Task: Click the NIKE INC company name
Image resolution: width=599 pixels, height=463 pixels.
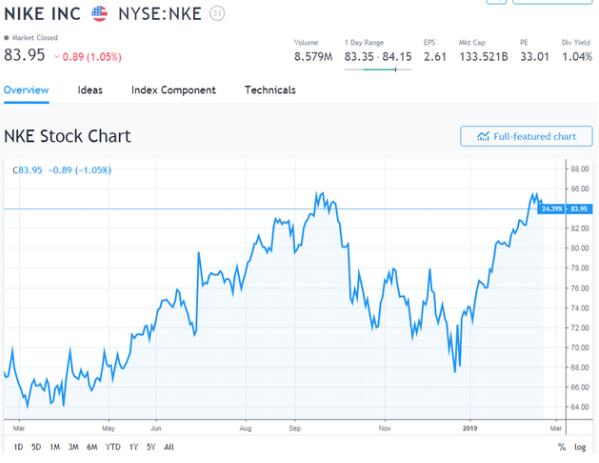Action: [x=42, y=14]
